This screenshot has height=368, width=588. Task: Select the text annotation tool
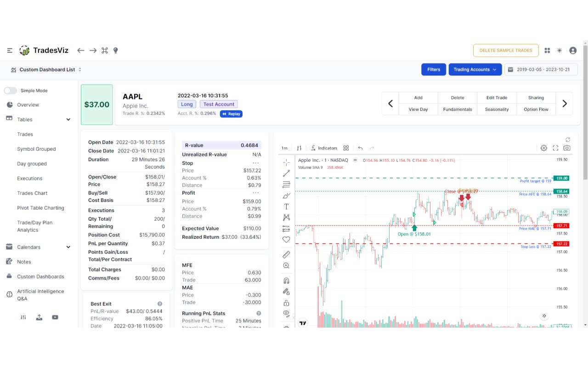(x=286, y=207)
